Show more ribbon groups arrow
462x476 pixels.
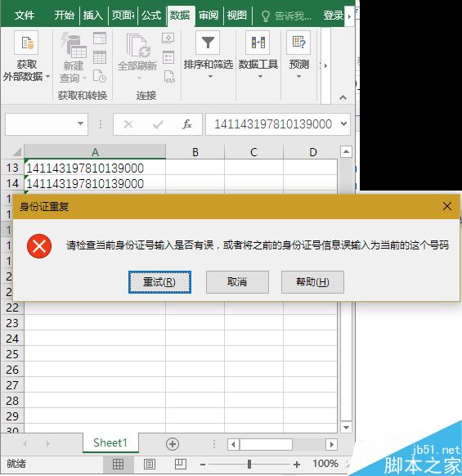325,65
